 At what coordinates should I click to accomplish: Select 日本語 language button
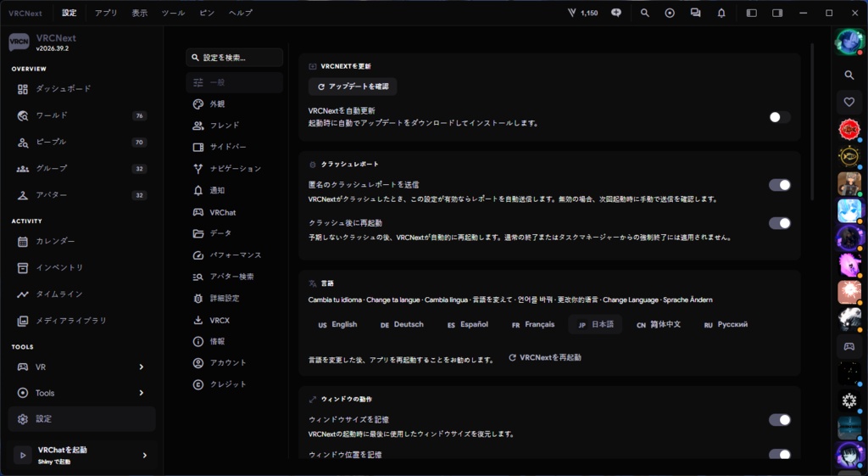[596, 325]
